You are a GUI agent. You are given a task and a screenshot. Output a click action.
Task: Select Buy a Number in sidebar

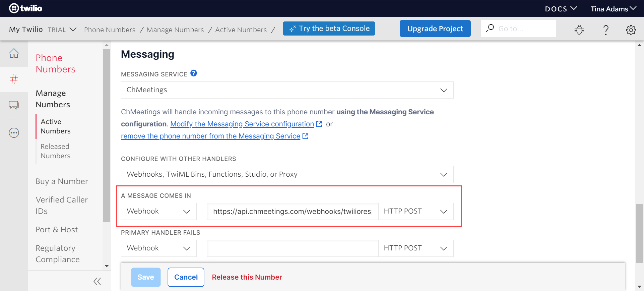(62, 181)
